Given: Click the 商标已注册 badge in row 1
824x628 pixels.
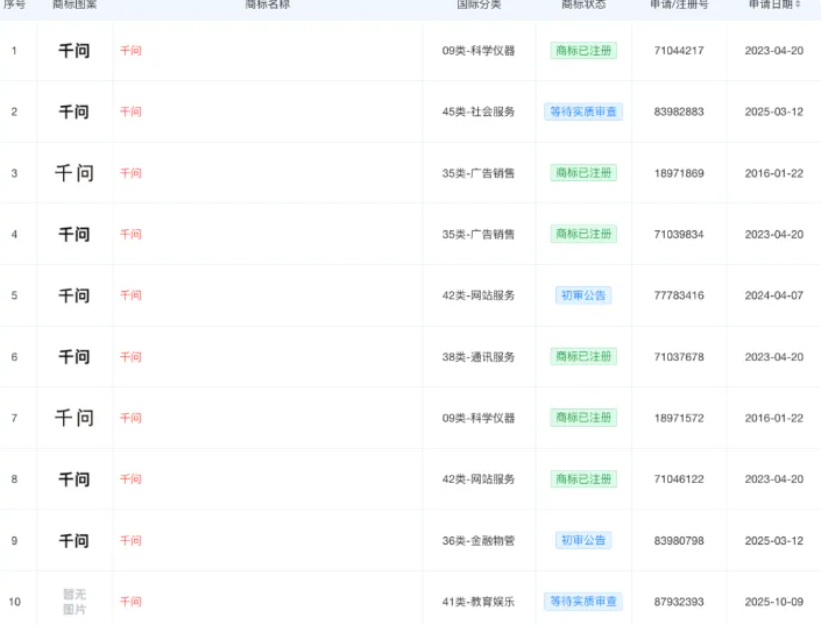Looking at the screenshot, I should point(583,50).
